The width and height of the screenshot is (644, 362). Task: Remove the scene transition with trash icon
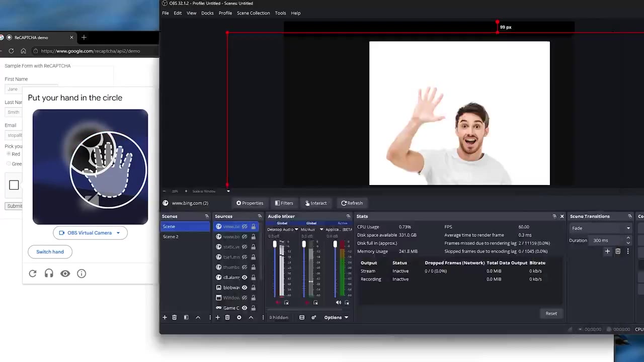pyautogui.click(x=618, y=251)
